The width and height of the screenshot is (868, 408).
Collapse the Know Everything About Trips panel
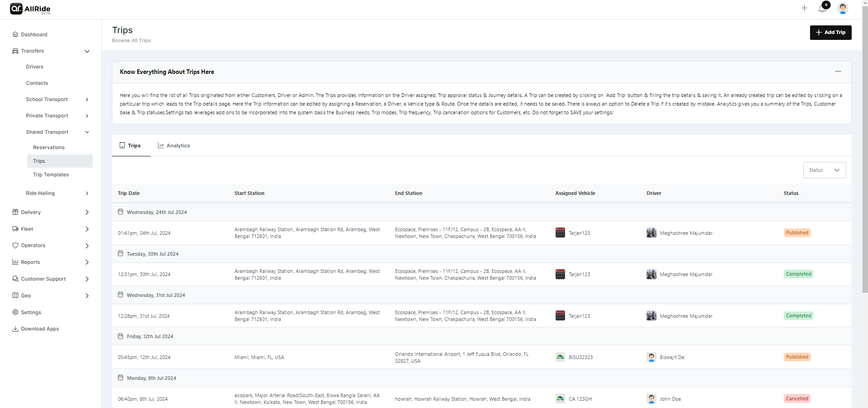tap(838, 72)
